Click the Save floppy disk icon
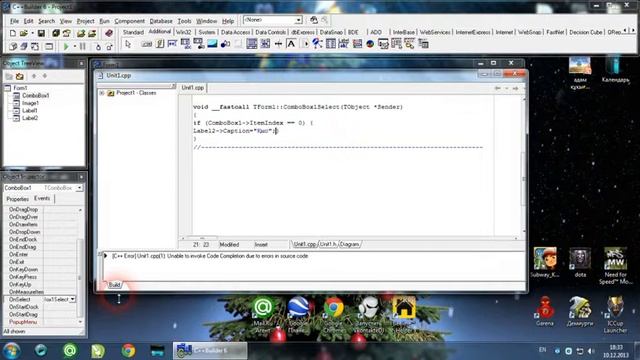 coord(41,33)
